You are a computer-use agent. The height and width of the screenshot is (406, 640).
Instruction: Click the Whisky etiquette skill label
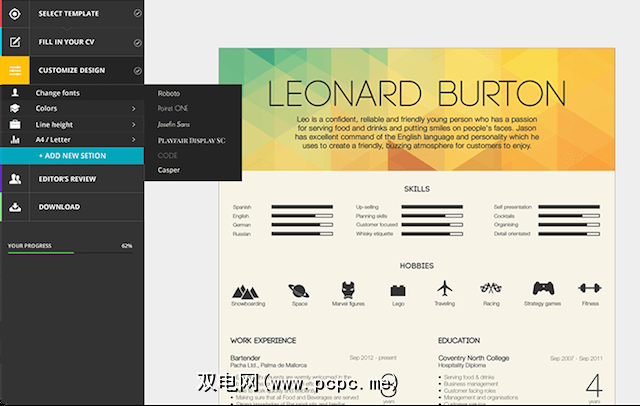(374, 234)
